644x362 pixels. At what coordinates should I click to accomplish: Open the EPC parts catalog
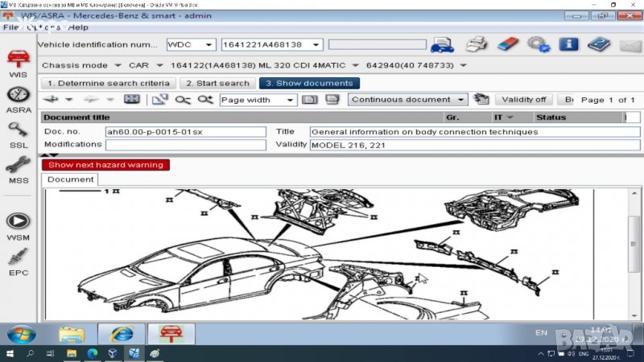[18, 257]
